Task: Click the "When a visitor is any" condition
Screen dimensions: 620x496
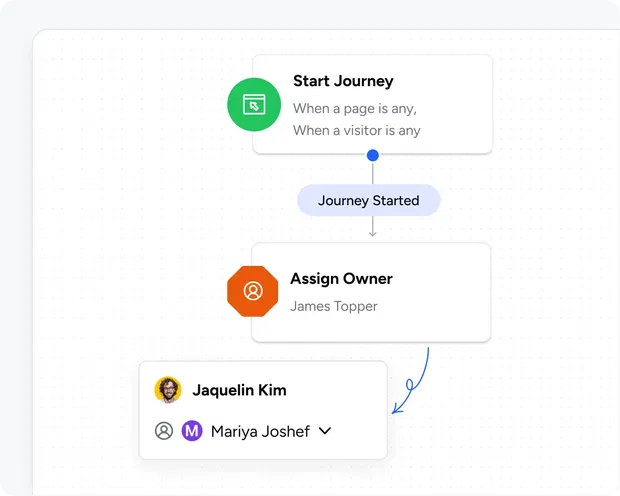Action: tap(357, 131)
